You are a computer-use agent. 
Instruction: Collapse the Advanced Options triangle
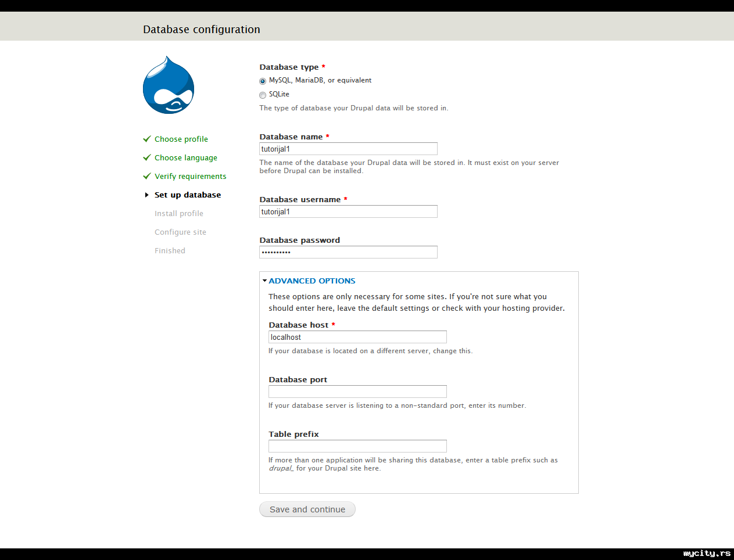264,281
